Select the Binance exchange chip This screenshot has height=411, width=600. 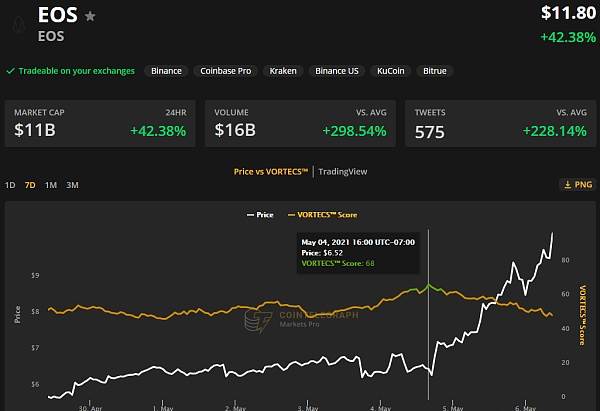point(166,71)
